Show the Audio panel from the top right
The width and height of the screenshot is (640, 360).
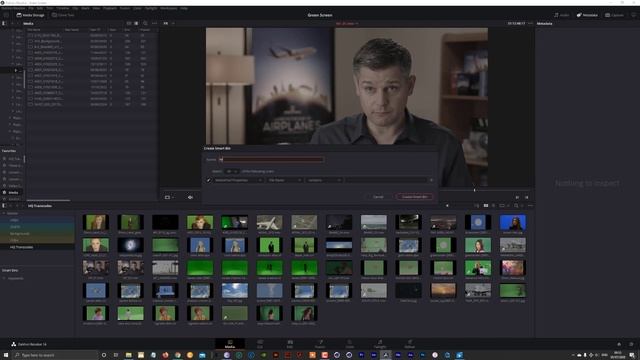pos(562,15)
